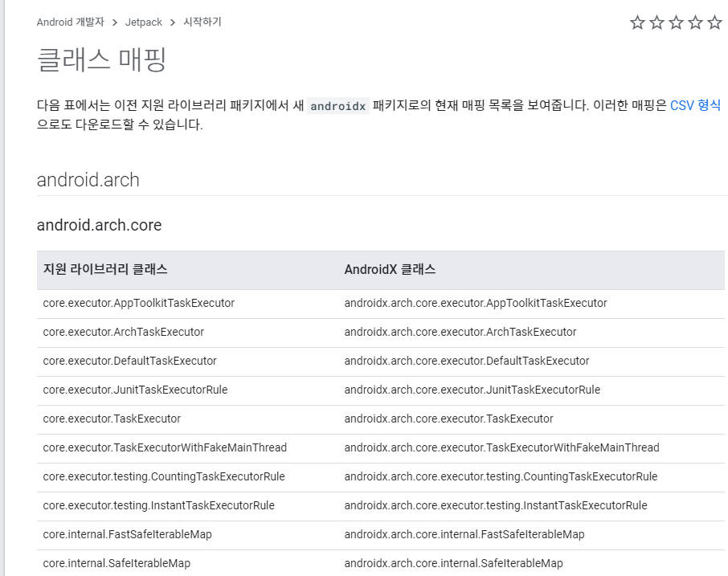Rate the page with the fourth star

[x=695, y=22]
